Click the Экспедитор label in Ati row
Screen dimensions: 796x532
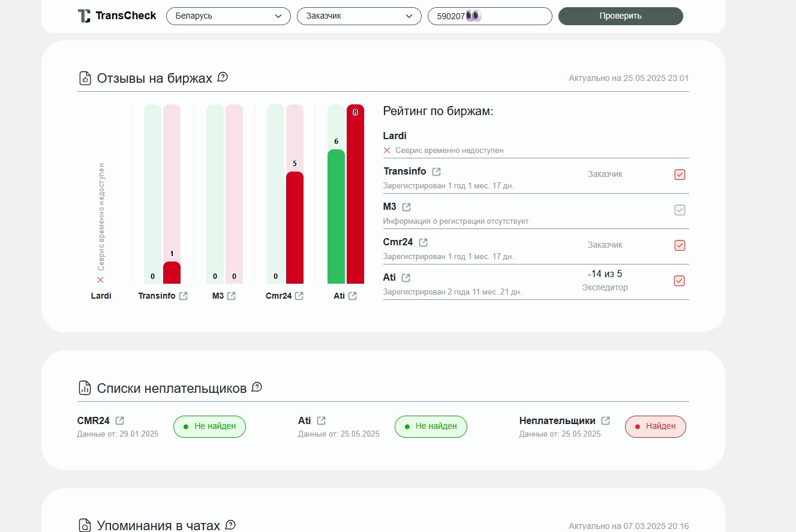(x=605, y=288)
